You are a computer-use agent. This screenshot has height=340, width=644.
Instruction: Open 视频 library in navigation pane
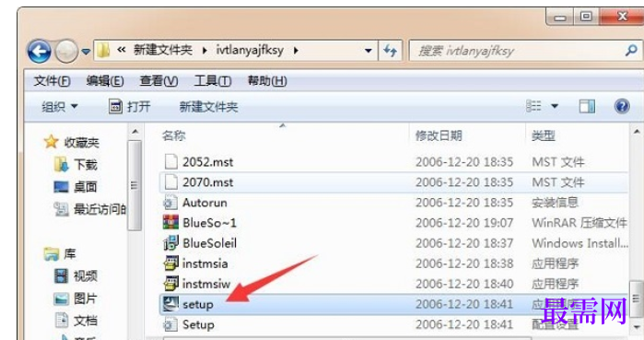pyautogui.click(x=76, y=276)
